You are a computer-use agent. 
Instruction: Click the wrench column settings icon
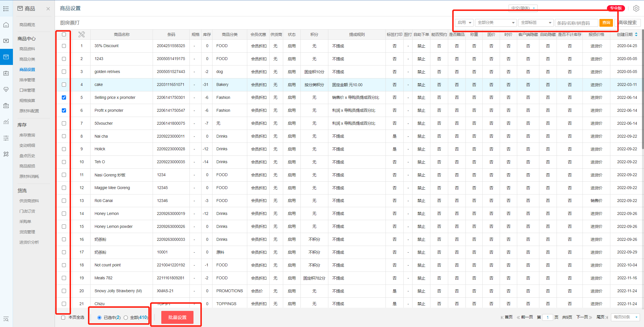[81, 34]
